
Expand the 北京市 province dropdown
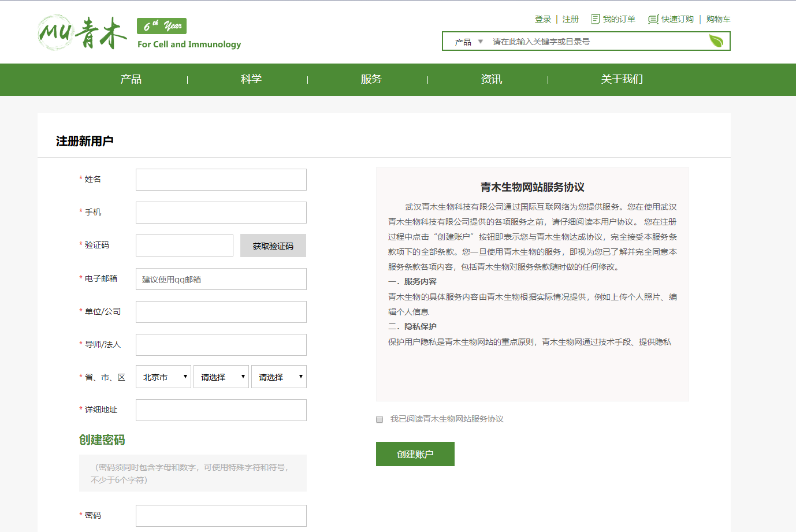coord(163,377)
